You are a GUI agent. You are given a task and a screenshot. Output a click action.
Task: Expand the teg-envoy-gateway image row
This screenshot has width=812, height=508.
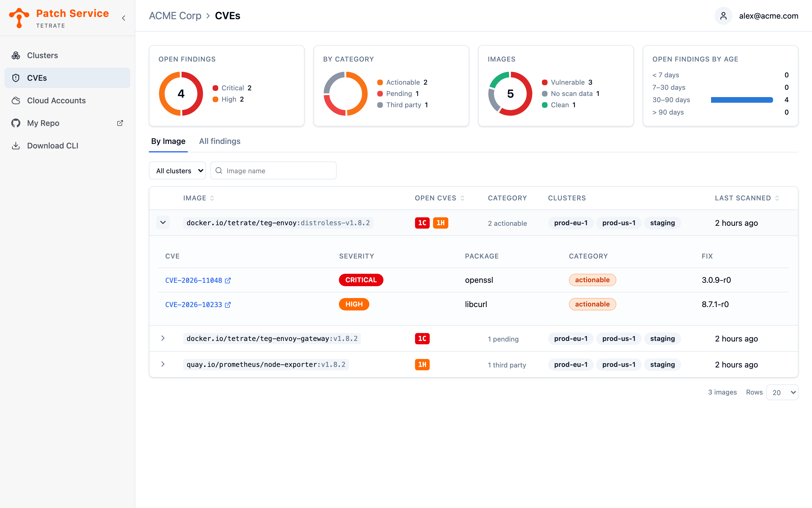163,338
